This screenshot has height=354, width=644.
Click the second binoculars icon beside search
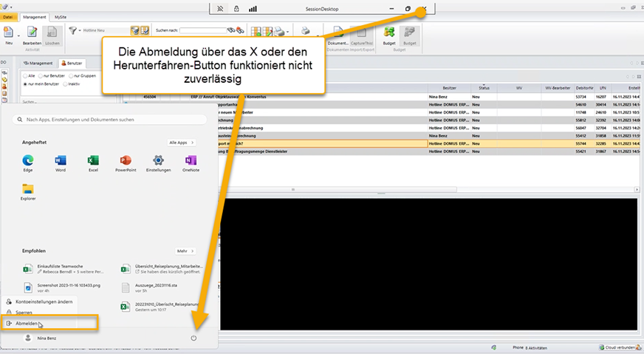click(240, 30)
